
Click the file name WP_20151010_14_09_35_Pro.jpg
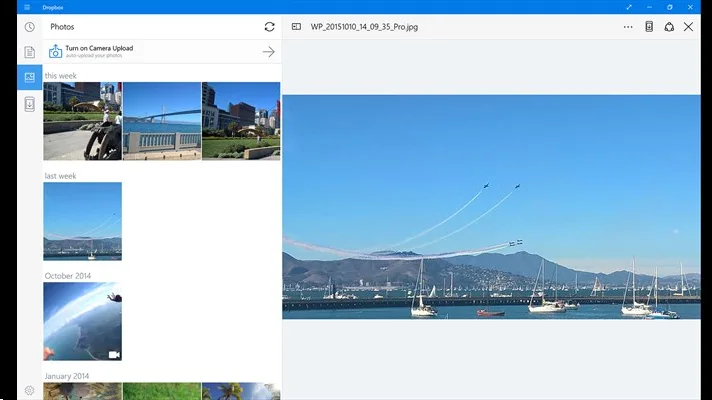click(364, 27)
